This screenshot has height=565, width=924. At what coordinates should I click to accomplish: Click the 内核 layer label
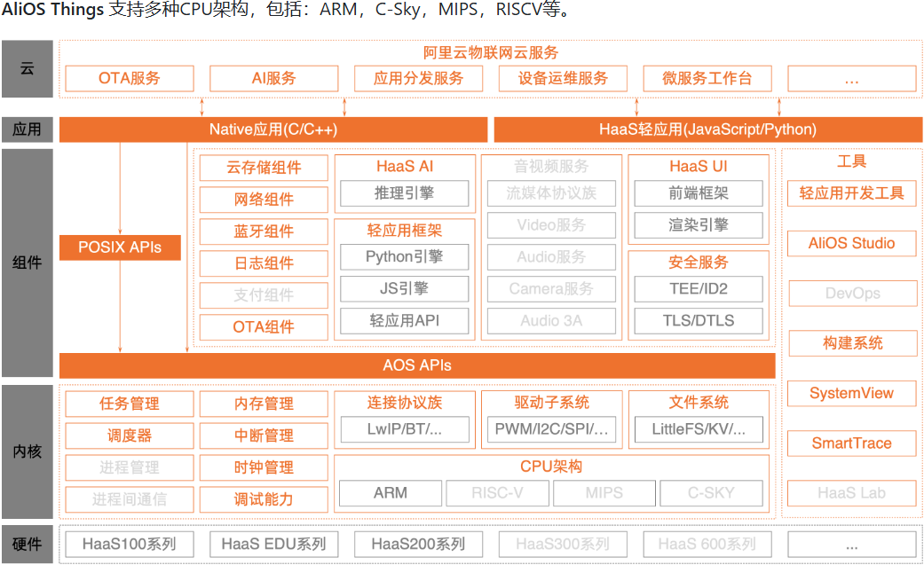[x=28, y=451]
